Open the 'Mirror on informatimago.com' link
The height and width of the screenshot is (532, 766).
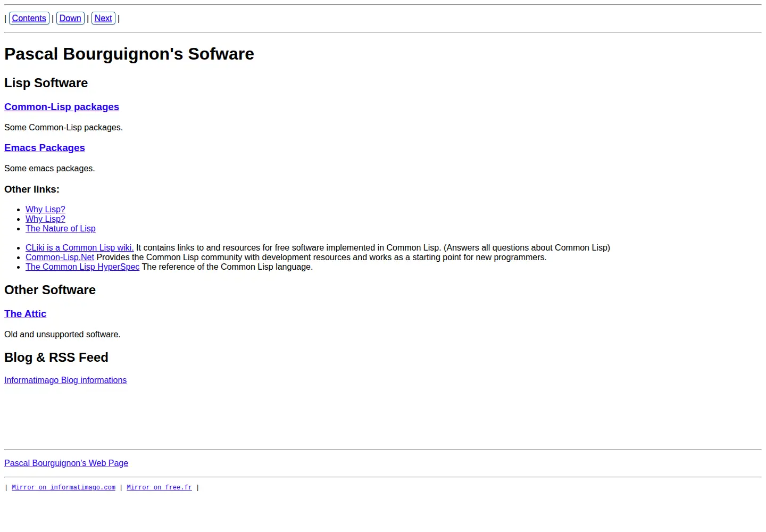tap(64, 487)
